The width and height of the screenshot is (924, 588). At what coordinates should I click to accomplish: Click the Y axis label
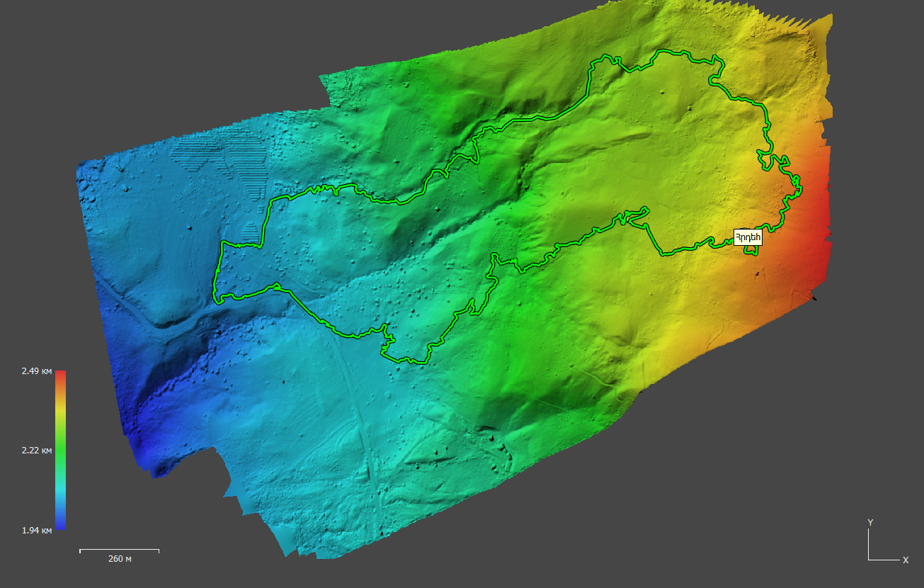click(x=870, y=523)
